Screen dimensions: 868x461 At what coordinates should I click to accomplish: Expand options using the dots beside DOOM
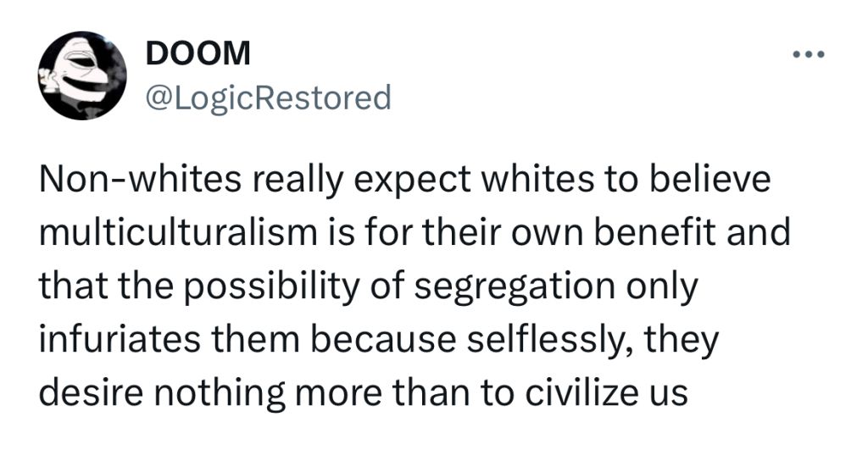pos(808,54)
